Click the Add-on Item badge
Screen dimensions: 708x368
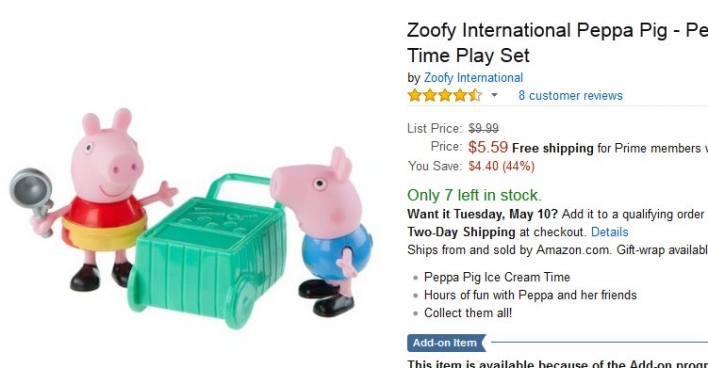(446, 343)
